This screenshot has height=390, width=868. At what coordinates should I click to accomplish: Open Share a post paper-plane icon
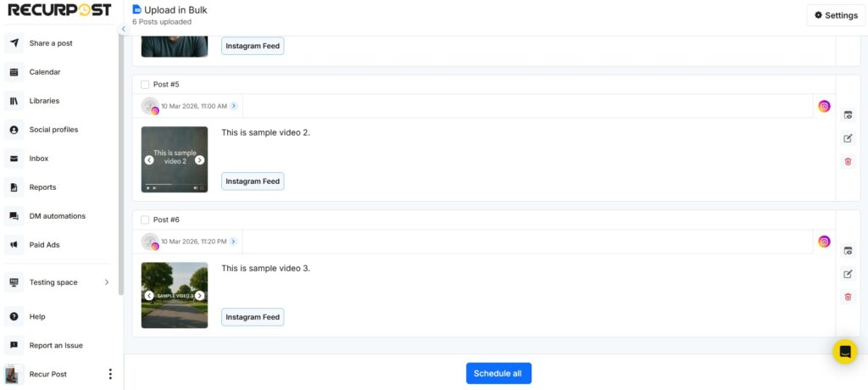tap(14, 43)
